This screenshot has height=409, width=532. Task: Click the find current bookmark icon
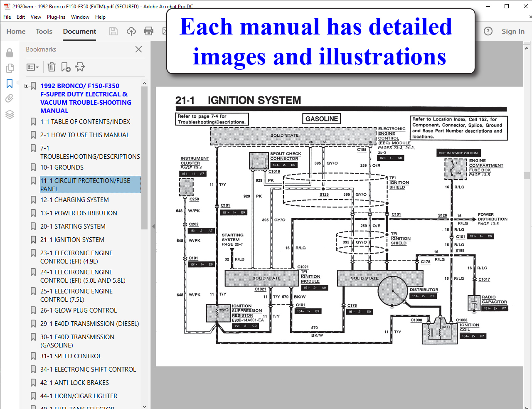point(80,67)
